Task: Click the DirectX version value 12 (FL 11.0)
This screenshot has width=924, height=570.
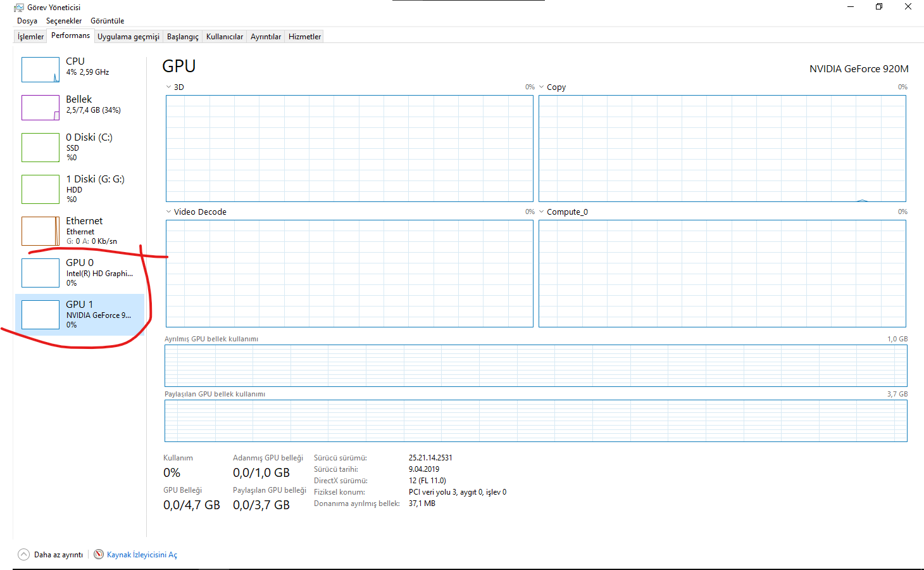Action: tap(427, 481)
